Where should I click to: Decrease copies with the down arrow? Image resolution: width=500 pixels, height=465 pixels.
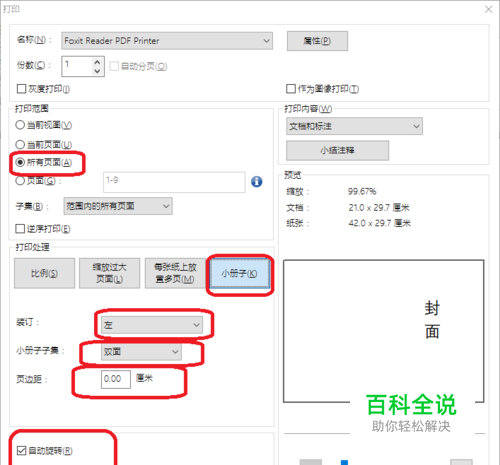pyautogui.click(x=97, y=71)
